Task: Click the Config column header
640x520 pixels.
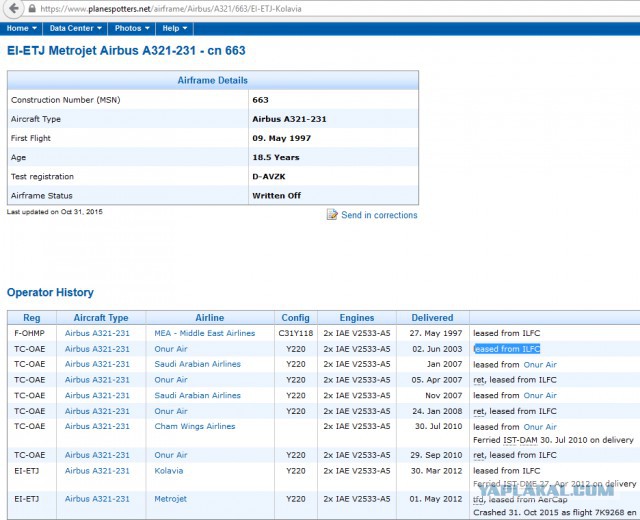Action: point(296,318)
